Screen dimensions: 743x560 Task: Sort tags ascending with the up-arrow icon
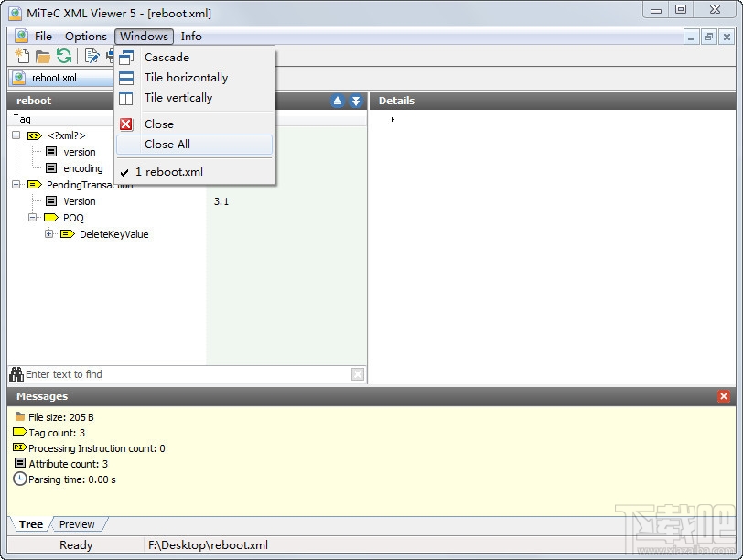[339, 101]
